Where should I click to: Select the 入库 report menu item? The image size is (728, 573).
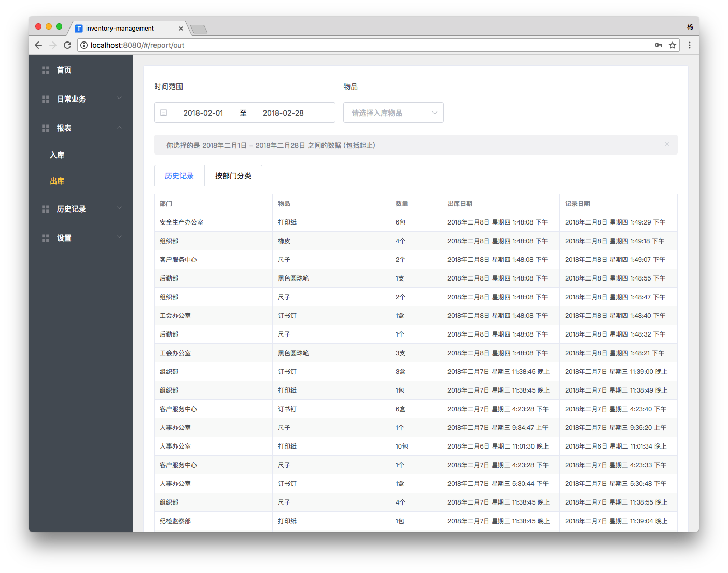tap(81, 155)
